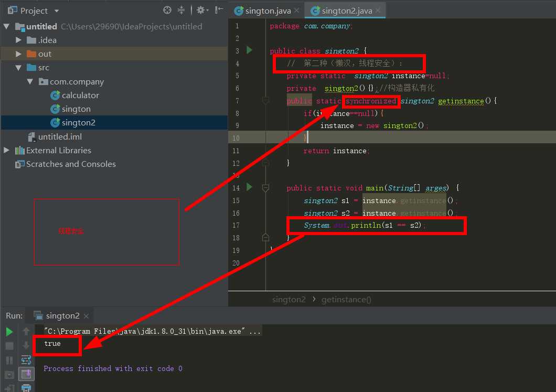Click the pause output icon in Run panel
Viewport: 556px width, 392px height.
[9, 361]
